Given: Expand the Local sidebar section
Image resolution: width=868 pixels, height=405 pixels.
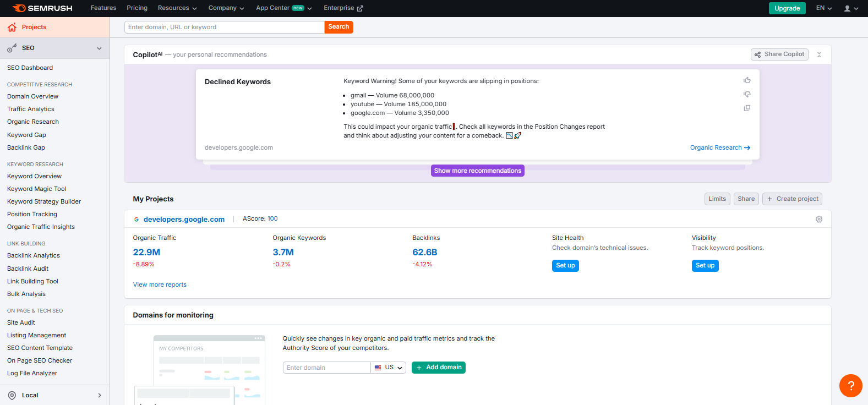Looking at the screenshot, I should click(100, 395).
